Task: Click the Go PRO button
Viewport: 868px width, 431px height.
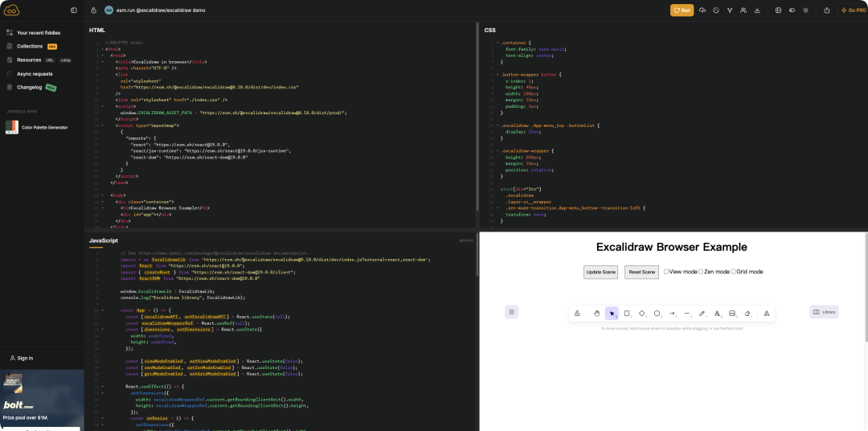Action: (x=853, y=10)
